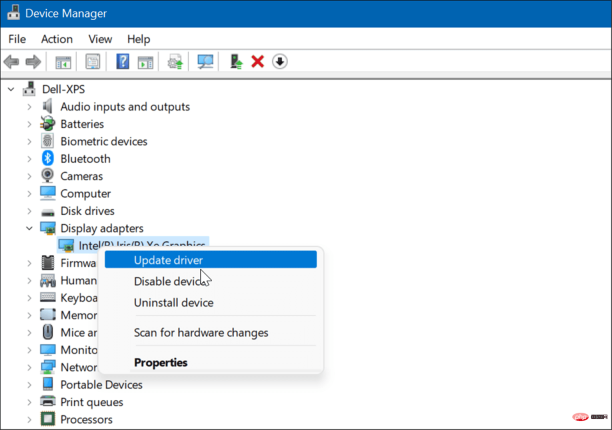Open Properties from the context menu
612x430 pixels.
pyautogui.click(x=211, y=362)
